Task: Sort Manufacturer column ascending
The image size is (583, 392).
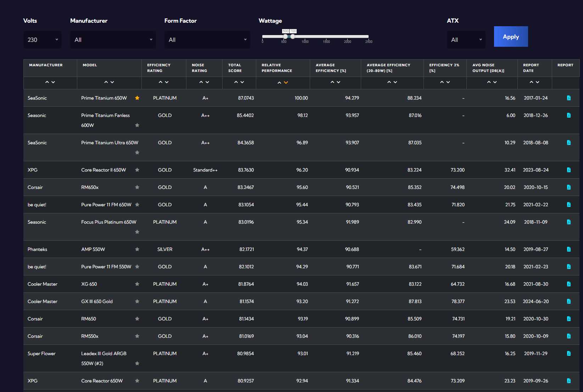Action: pos(47,82)
